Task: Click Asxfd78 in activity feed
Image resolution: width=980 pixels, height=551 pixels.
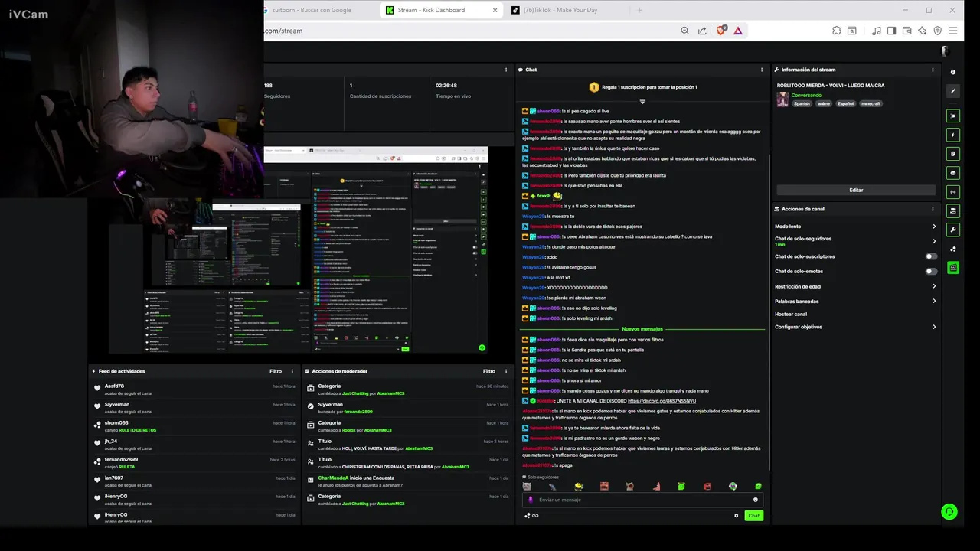Action: point(114,386)
